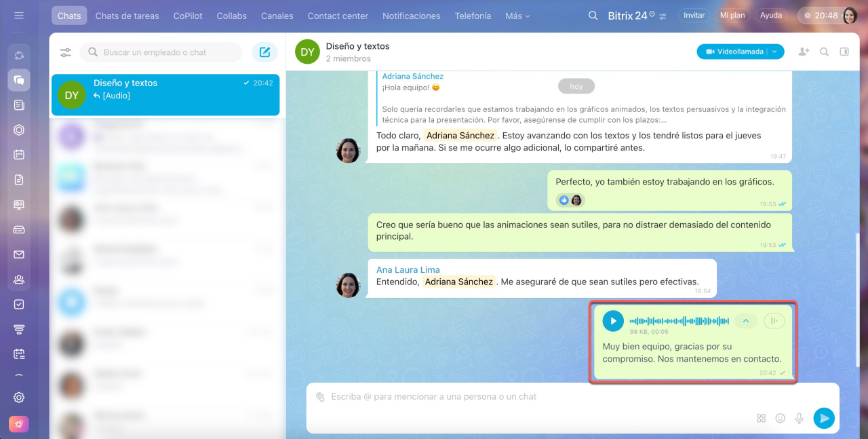Viewport: 868px width, 439px height.
Task: Click the thumbs-up reaction on Perfecto message
Action: click(x=564, y=200)
